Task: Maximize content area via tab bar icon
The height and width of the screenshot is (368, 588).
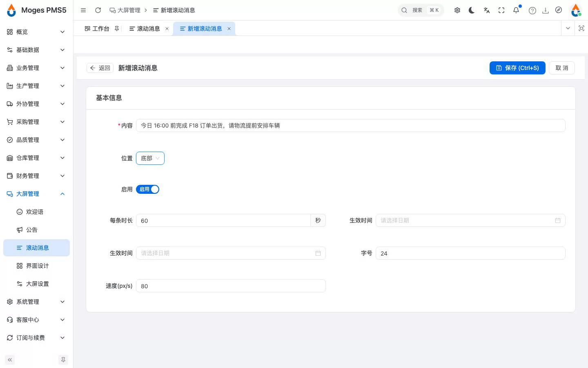Action: pyautogui.click(x=581, y=28)
